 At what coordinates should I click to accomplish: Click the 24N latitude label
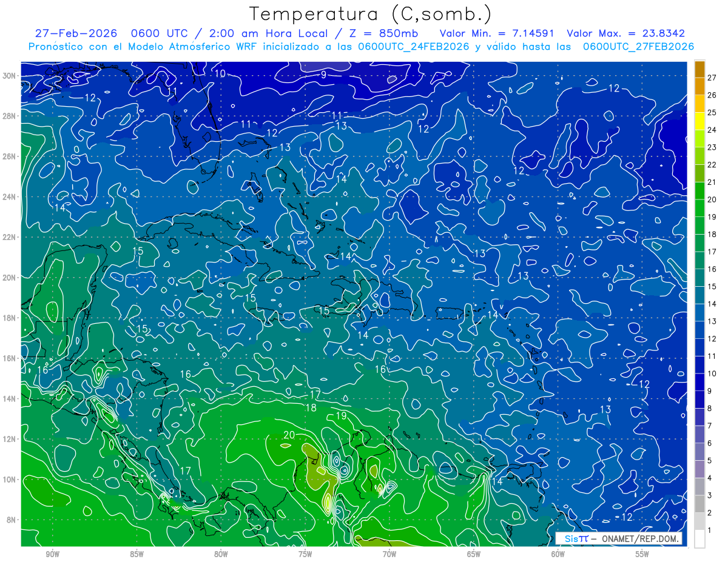click(10, 196)
